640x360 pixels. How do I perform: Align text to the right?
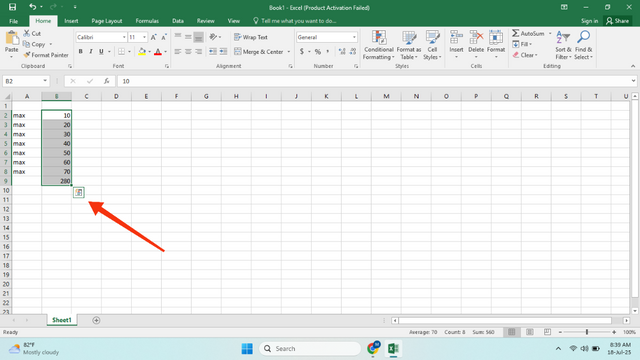[x=198, y=51]
